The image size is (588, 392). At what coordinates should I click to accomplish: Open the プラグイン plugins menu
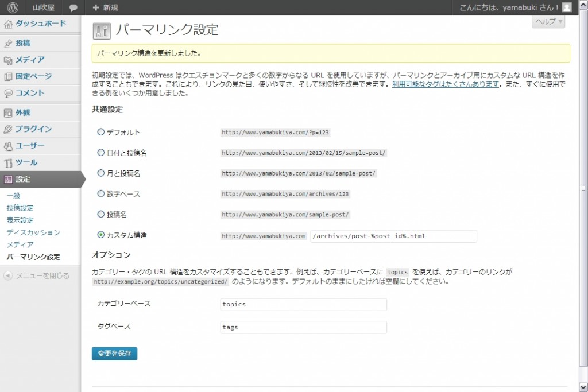click(x=33, y=129)
